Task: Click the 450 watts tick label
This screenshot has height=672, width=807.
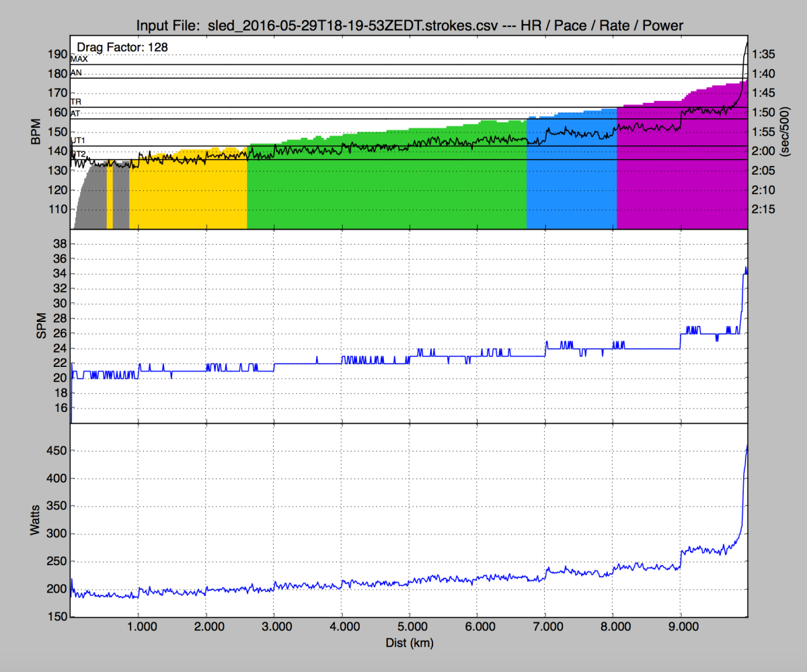Action: [55, 451]
